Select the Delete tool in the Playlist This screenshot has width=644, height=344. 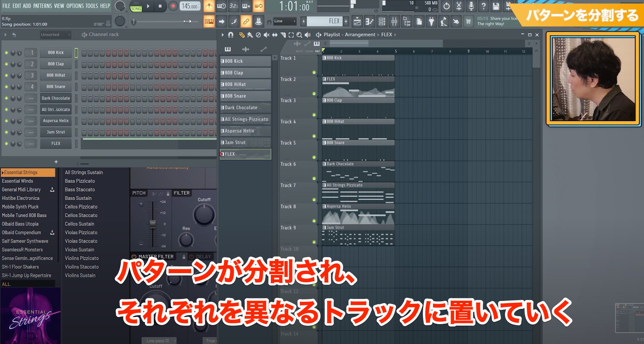pyautogui.click(x=258, y=35)
